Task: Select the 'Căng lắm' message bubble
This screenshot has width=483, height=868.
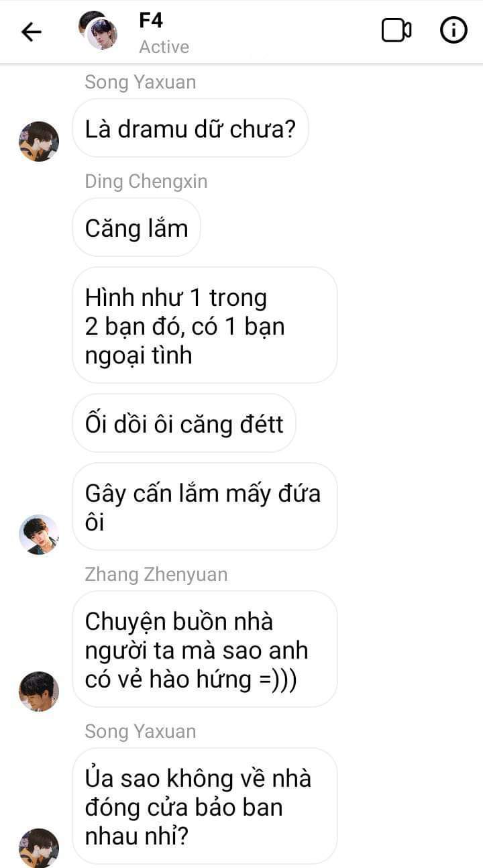Action: (136, 228)
